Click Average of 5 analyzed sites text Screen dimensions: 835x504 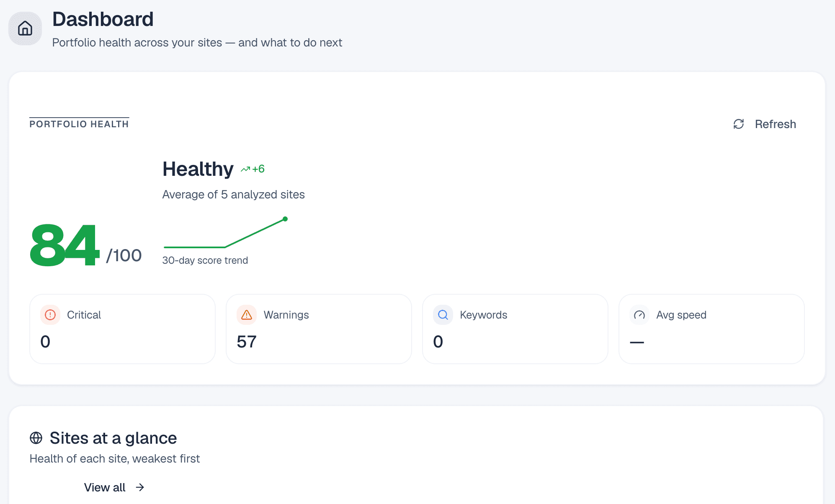[x=234, y=195]
